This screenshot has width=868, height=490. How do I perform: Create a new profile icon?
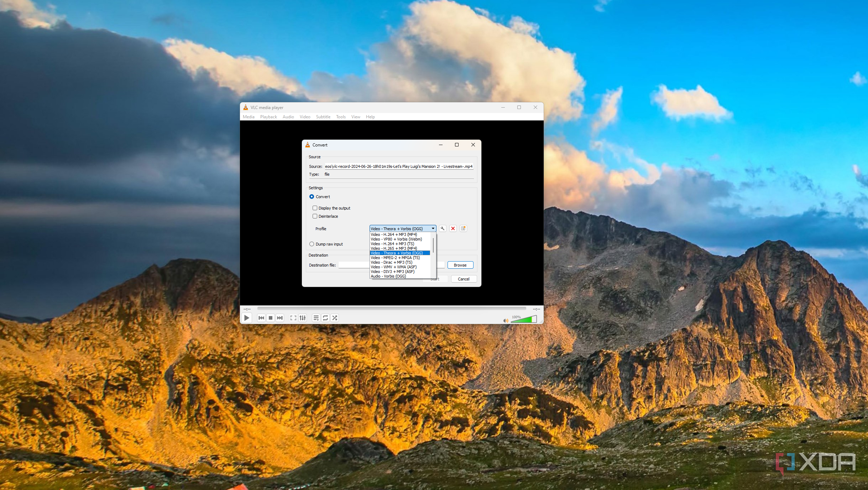[x=463, y=229]
